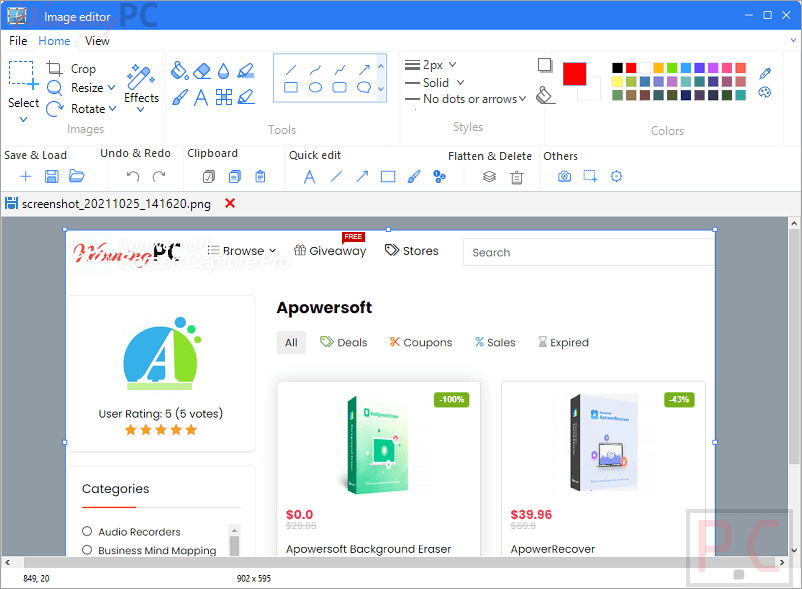Select the brush tool in Tools group

[x=180, y=97]
